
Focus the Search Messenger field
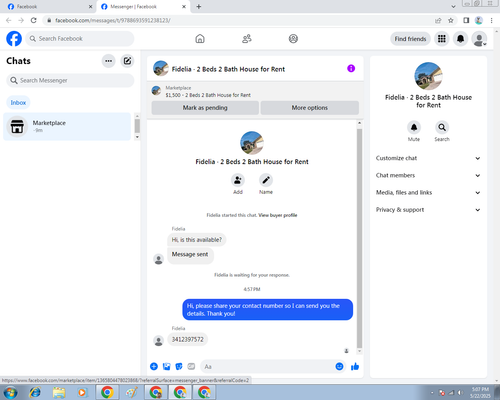pos(70,80)
